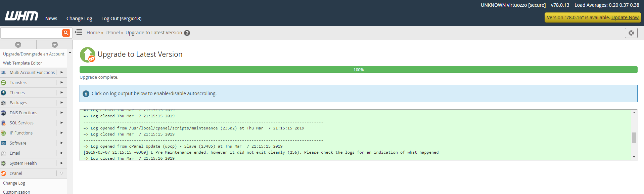
Task: Collapse all sidebar sections with up arrow
Action: (x=18, y=44)
